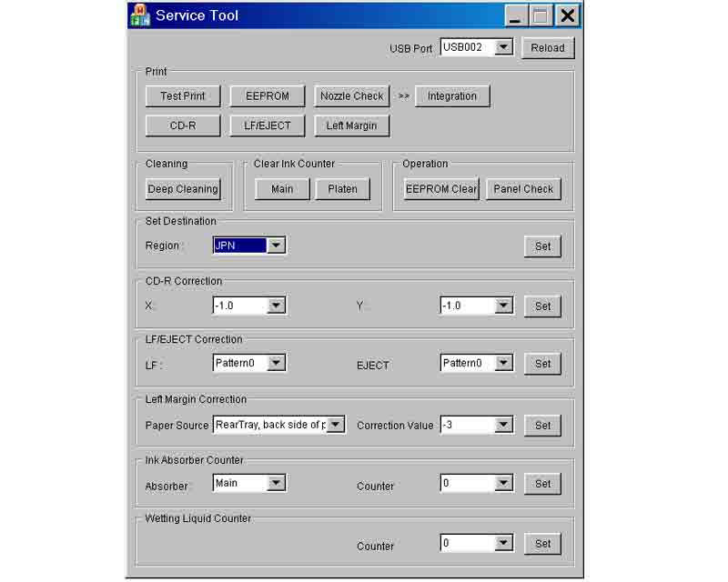Click the Reload button

pos(548,48)
